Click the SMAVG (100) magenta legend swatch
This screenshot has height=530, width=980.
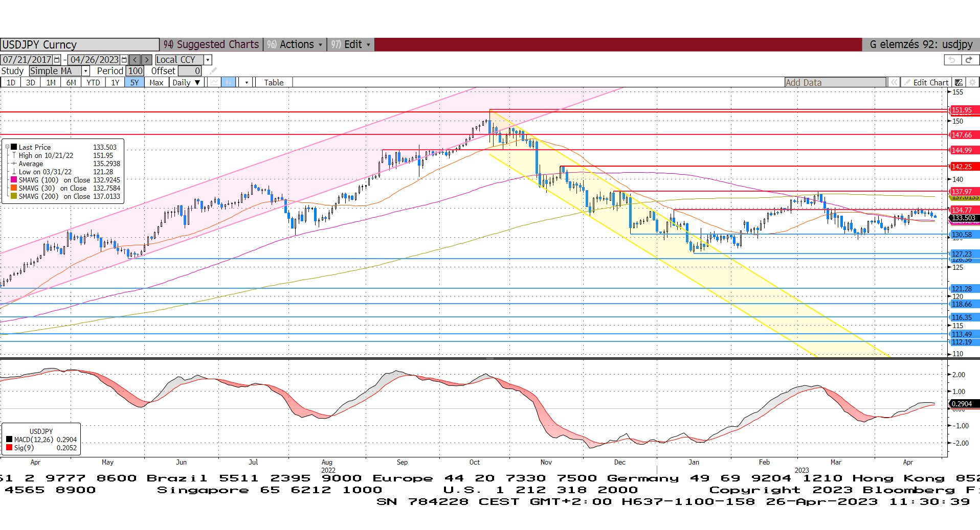(x=14, y=180)
